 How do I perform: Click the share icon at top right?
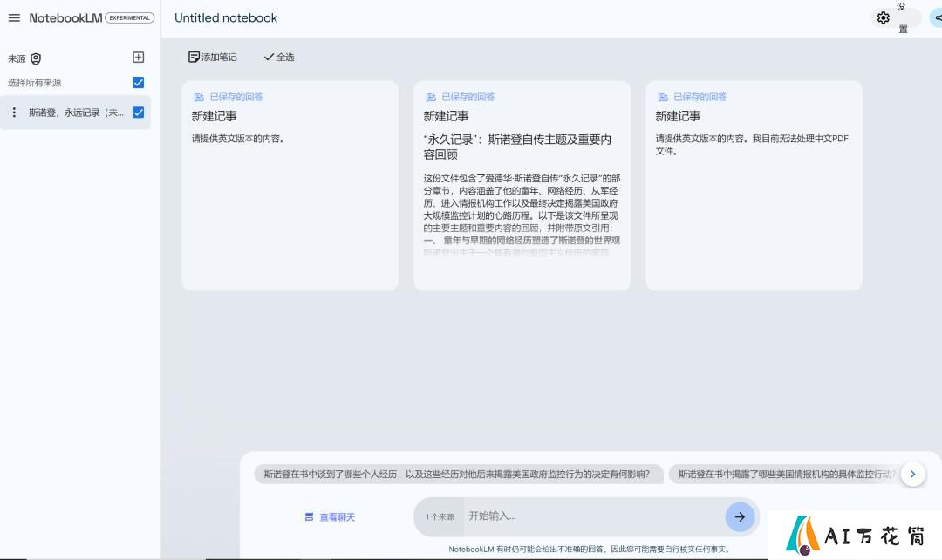pyautogui.click(x=937, y=18)
